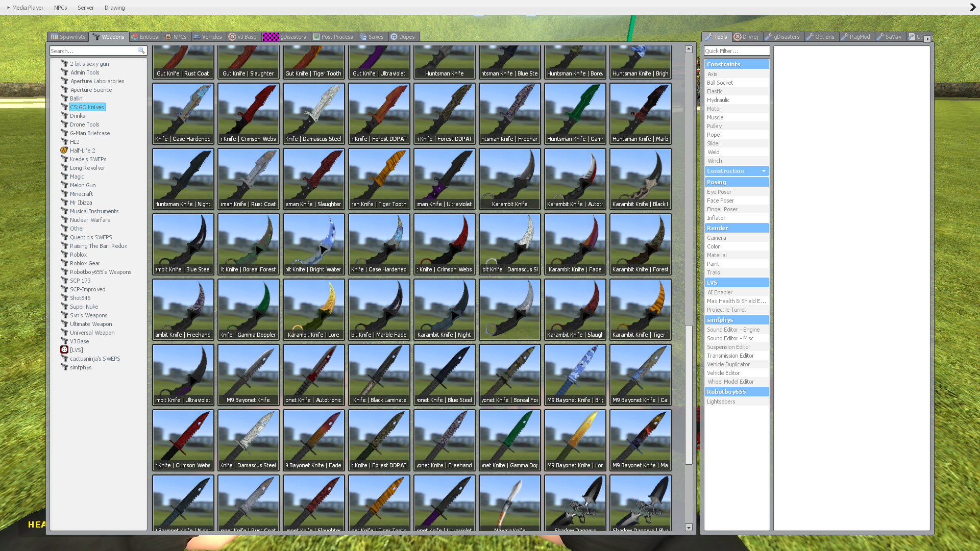The width and height of the screenshot is (980, 551).
Task: Select the Weld tool
Action: point(714,152)
